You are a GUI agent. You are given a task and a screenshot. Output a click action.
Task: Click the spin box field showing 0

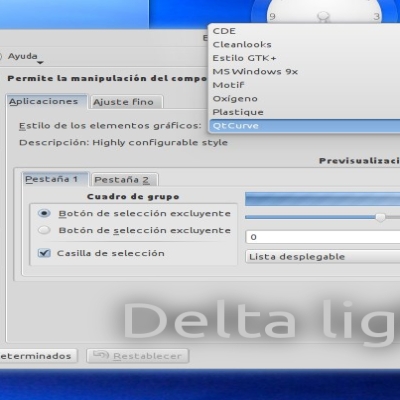(x=323, y=237)
